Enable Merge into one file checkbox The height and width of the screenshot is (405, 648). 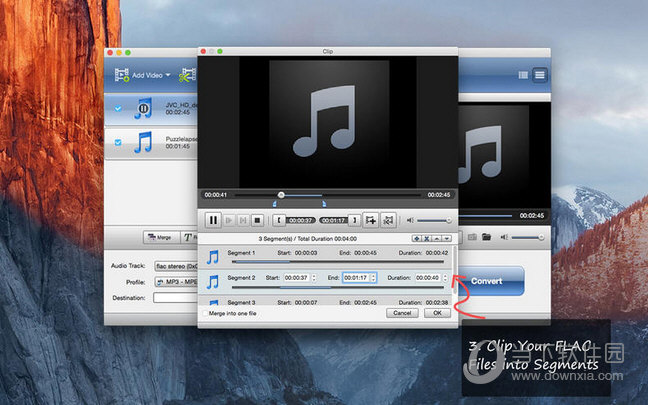(x=205, y=314)
